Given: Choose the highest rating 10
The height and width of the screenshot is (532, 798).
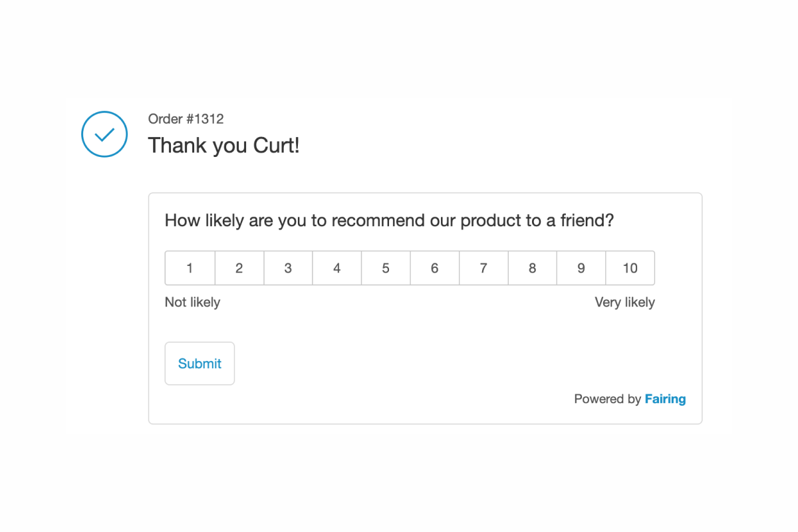Looking at the screenshot, I should pyautogui.click(x=630, y=268).
